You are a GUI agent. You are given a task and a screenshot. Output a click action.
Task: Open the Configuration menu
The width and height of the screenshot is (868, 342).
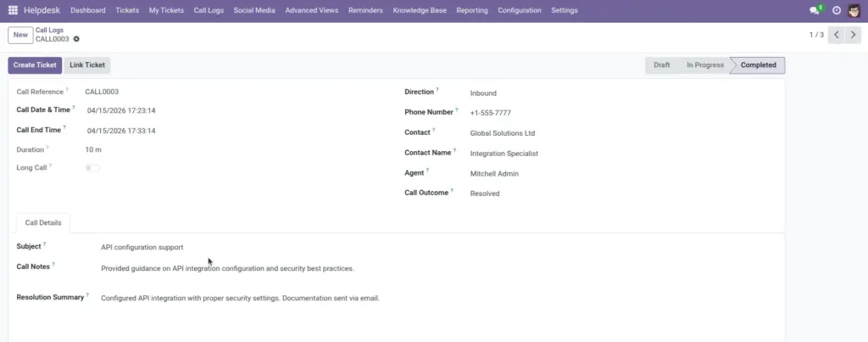pos(520,10)
